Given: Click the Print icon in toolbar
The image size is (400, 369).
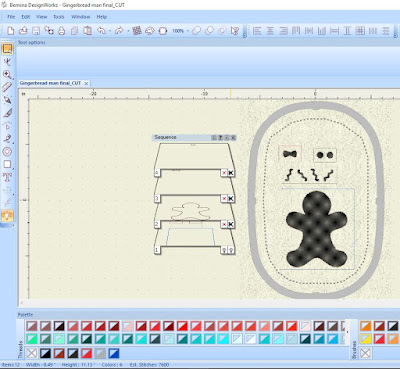Looking at the screenshot, I should 61,31.
